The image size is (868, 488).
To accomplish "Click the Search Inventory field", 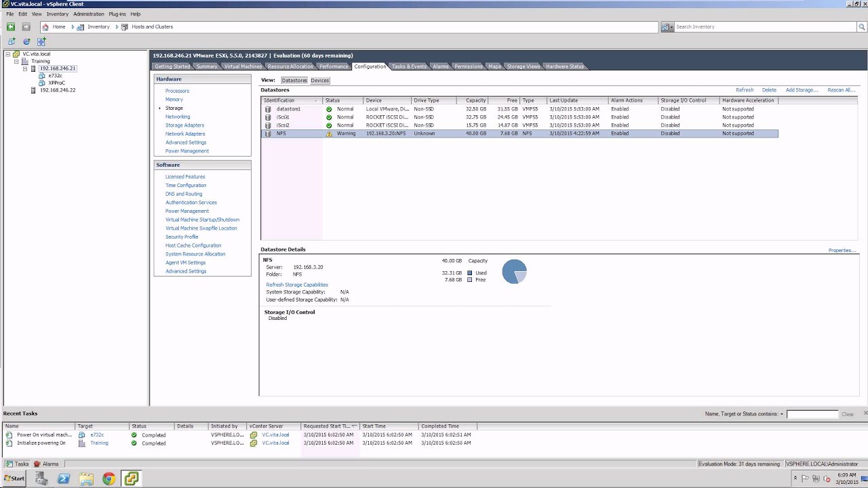I will click(766, 27).
